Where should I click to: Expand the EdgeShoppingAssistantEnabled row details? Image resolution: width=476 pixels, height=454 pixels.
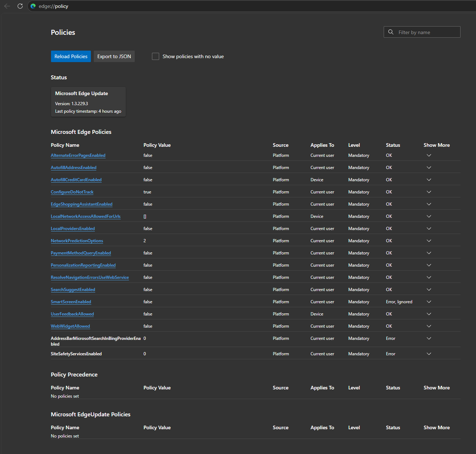[429, 204]
